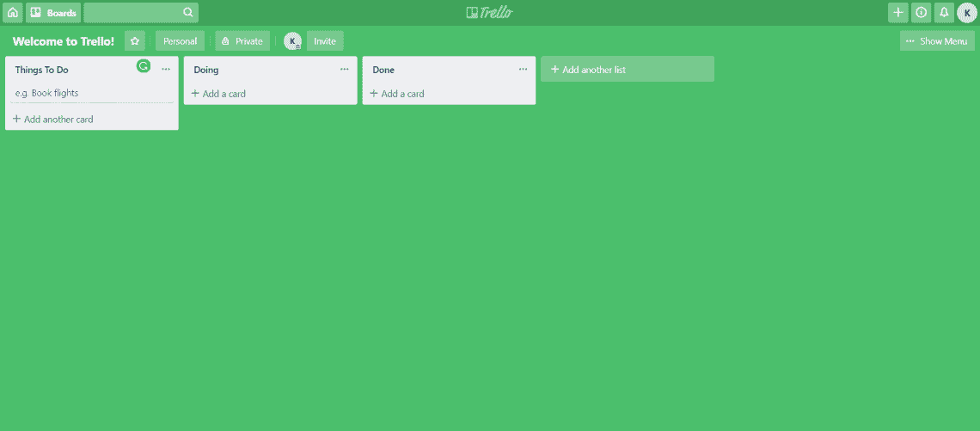Open the Boards menu button
Image resolution: width=980 pixels, height=431 pixels.
(x=53, y=13)
